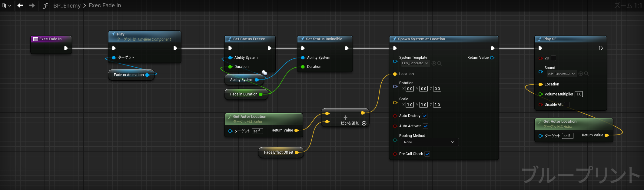Edit Scale Z value field
Viewport: 644px width, 190px height.
(437, 105)
